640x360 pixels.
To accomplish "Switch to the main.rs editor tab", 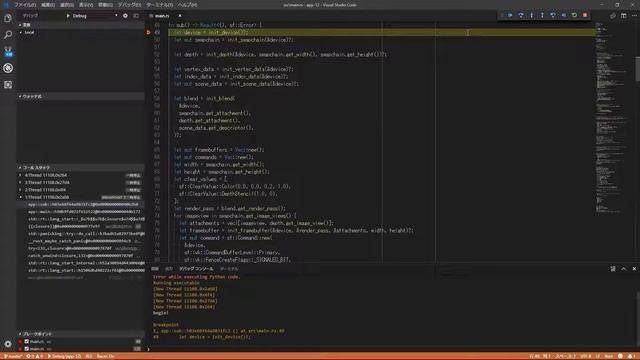I will pos(162,16).
